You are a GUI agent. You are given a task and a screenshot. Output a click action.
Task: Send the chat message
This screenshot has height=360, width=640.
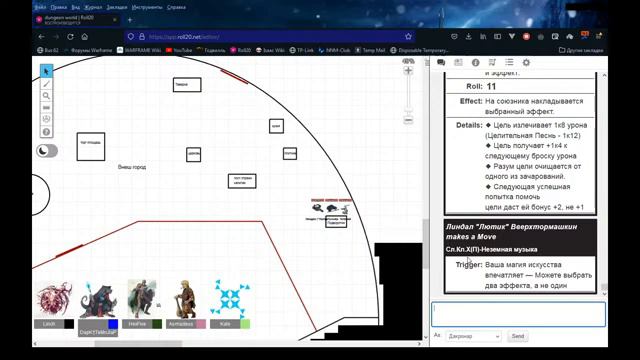(x=518, y=336)
